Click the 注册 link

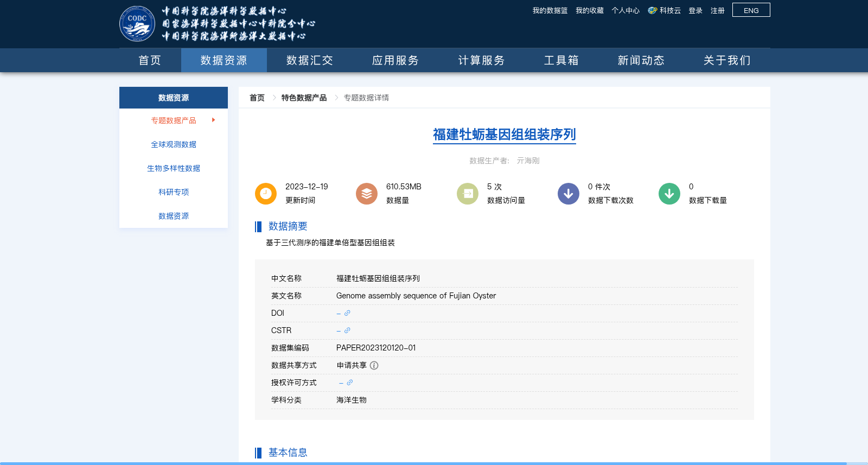point(718,10)
